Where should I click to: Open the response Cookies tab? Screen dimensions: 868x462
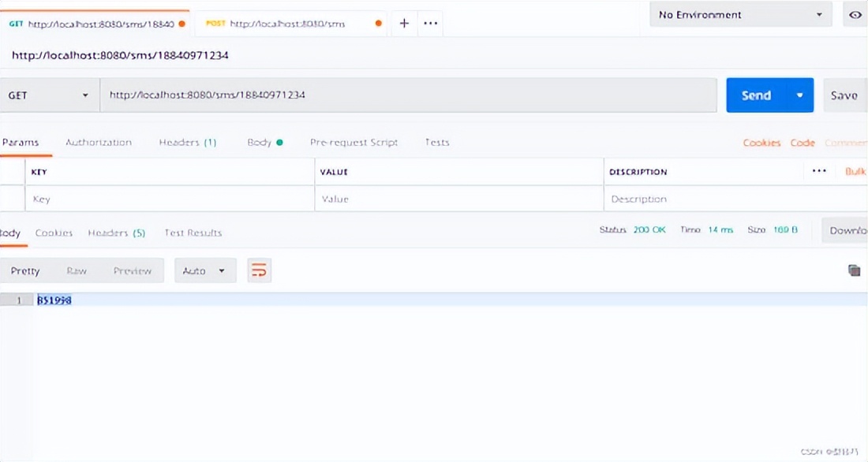click(x=54, y=233)
